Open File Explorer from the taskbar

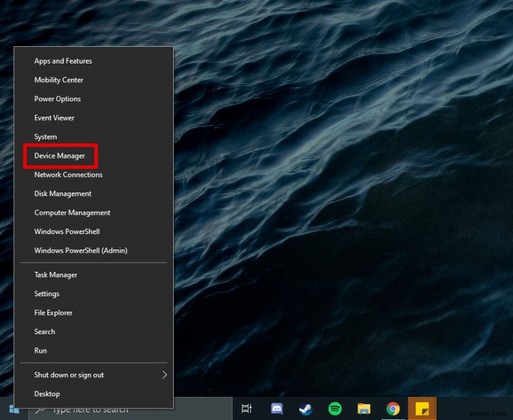click(364, 408)
